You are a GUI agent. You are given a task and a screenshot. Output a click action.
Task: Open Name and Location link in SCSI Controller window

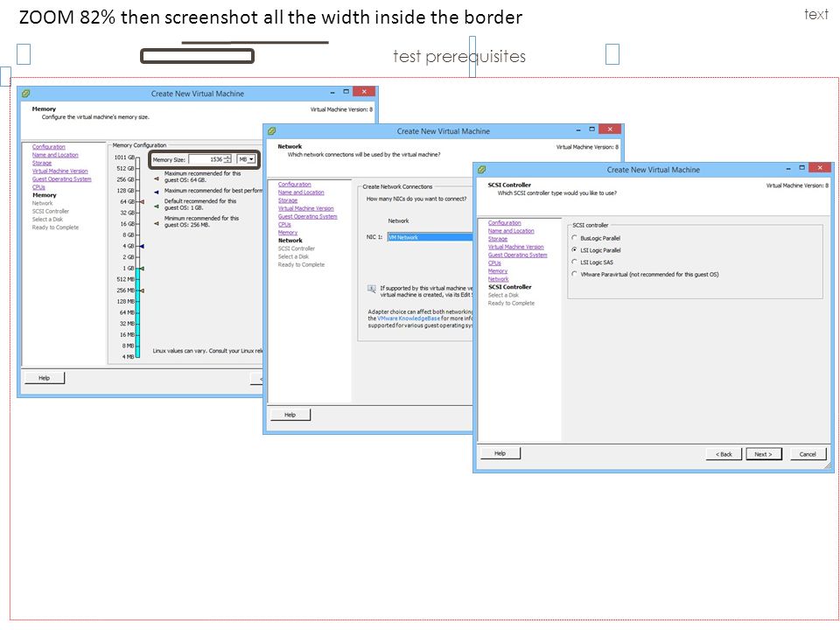pos(511,231)
